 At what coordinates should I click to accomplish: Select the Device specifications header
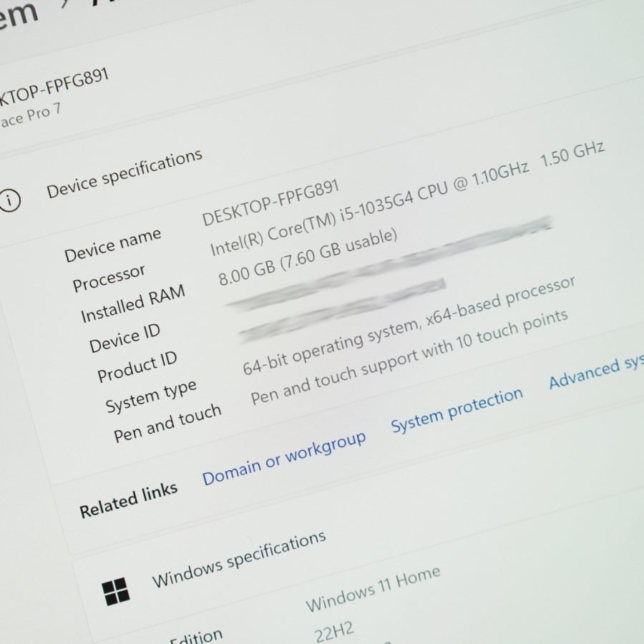pyautogui.click(x=125, y=173)
